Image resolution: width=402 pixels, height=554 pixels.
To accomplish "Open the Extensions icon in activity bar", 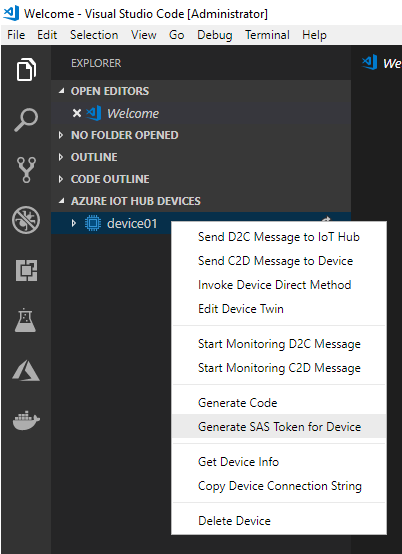I will [26, 271].
